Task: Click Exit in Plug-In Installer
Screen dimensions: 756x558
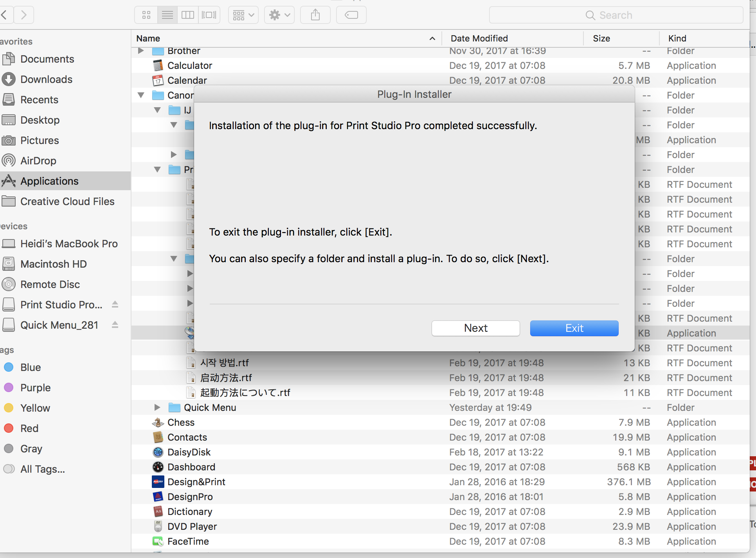Action: coord(574,328)
